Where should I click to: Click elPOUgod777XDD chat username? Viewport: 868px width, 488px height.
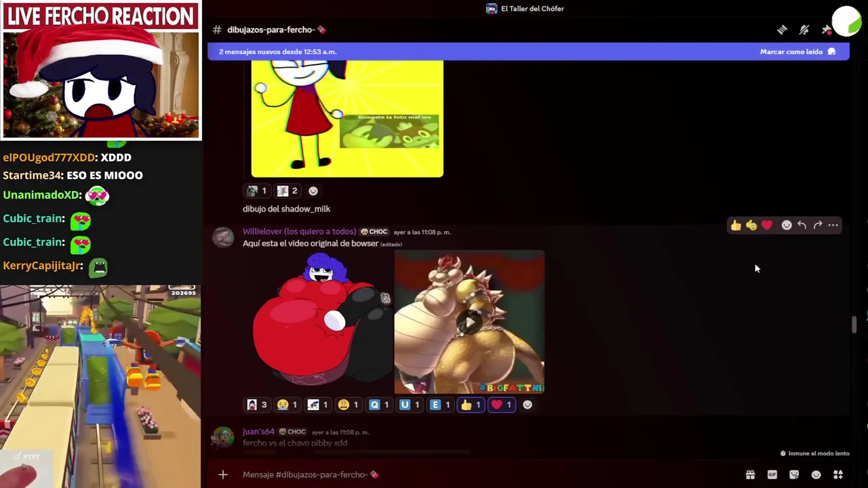click(x=49, y=157)
